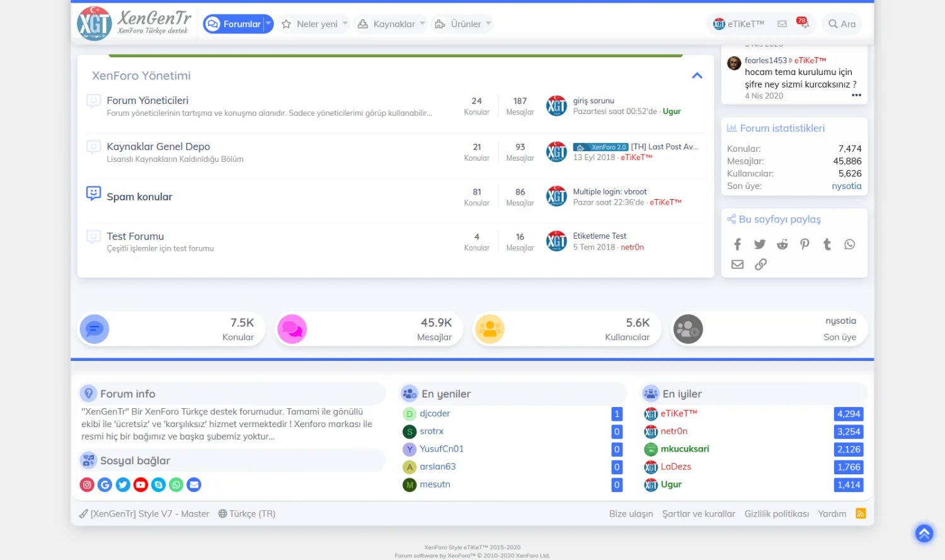Image resolution: width=945 pixels, height=560 pixels.
Task: Jump to top with arrow button
Action: click(x=924, y=534)
